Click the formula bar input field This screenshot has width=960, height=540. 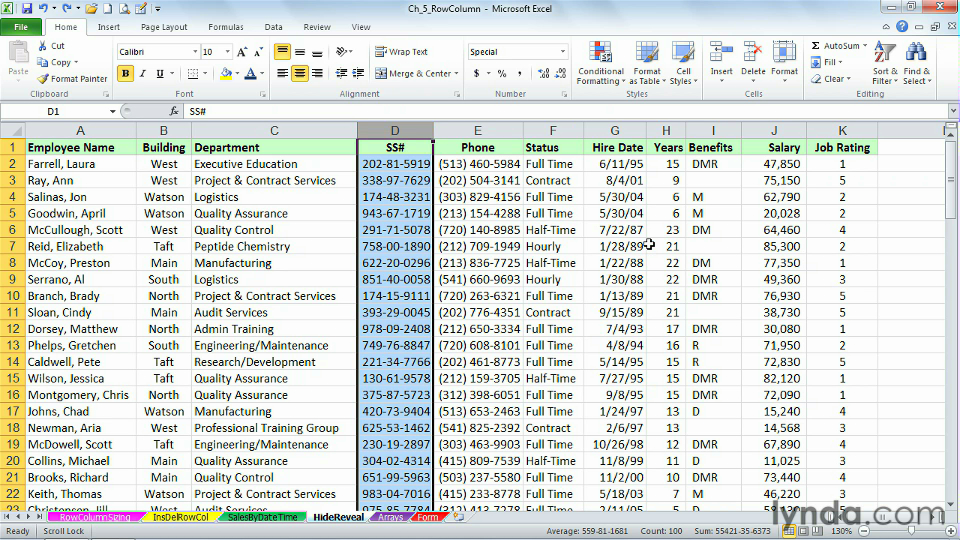566,111
